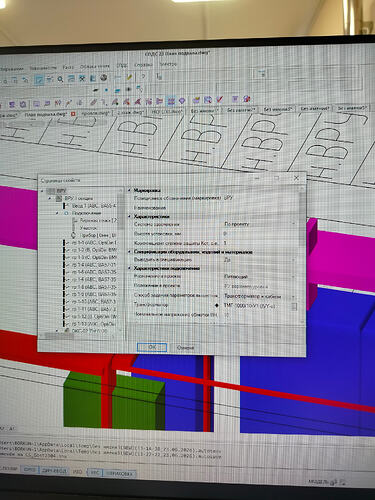Click the red checkmark icon in lower toolbar
Viewport: 375px width, 500px height.
click(x=219, y=99)
